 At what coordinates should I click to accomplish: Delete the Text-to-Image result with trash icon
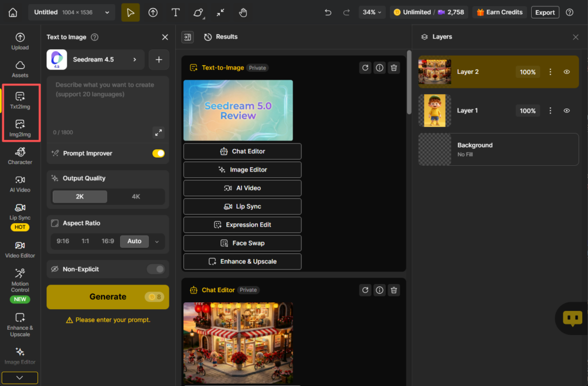click(394, 68)
